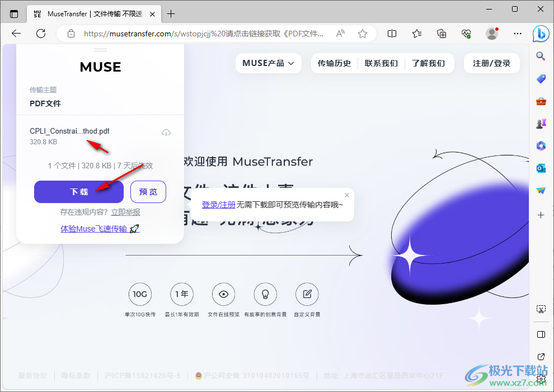
Task: Select the Search icon in the Edge sidebar
Action: point(541,56)
